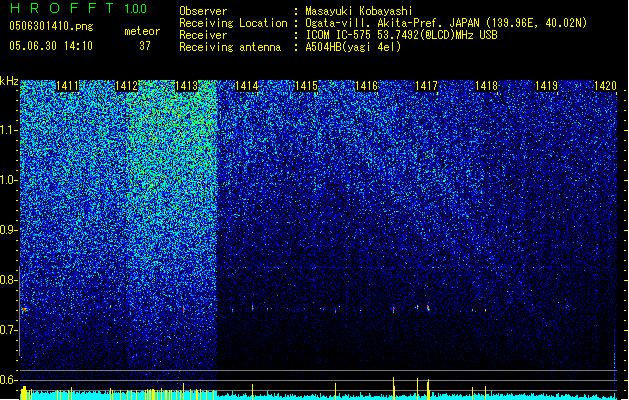This screenshot has height=400, width=629.
Task: Click the 1414 time marker
Action: [246, 86]
